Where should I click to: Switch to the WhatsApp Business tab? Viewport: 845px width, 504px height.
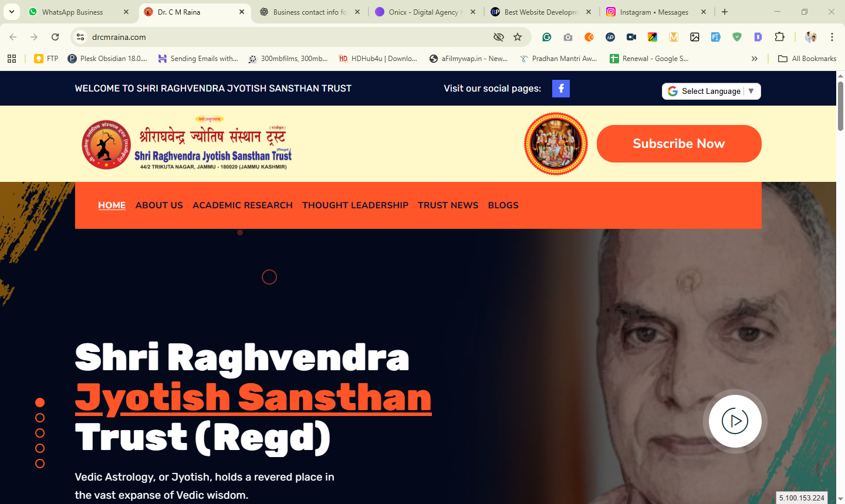(x=73, y=12)
